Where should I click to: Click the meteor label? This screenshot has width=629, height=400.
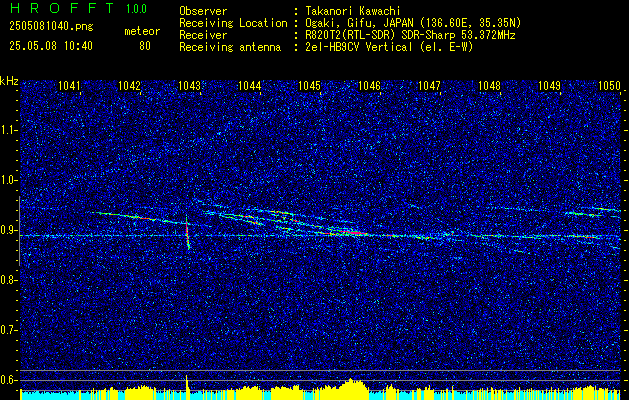tap(142, 31)
